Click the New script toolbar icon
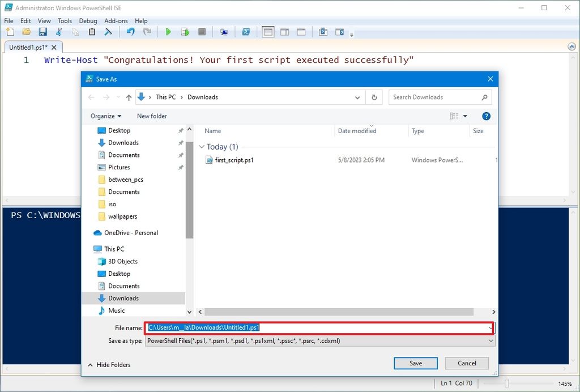 tap(10, 32)
